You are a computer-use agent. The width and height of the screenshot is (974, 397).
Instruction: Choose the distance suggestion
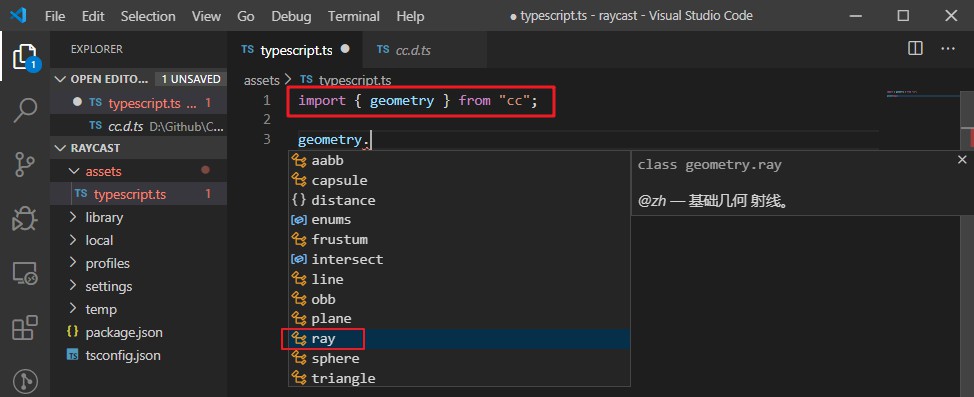(459, 200)
